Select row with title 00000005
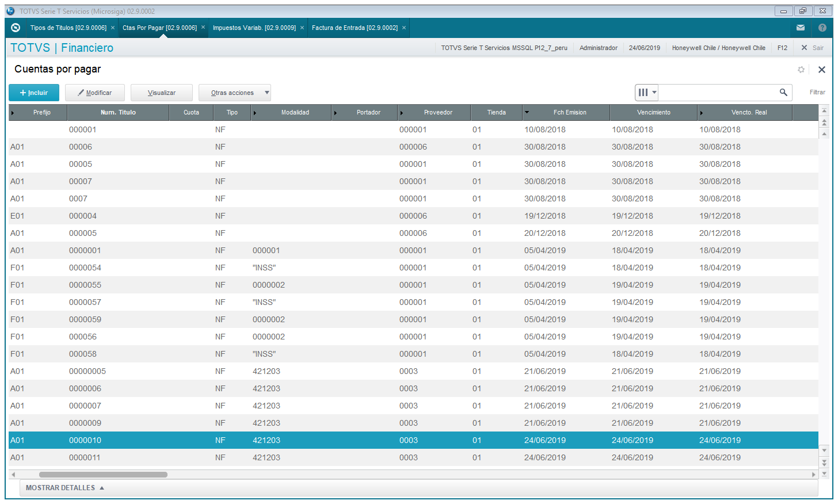838x504 pixels. pos(413,371)
